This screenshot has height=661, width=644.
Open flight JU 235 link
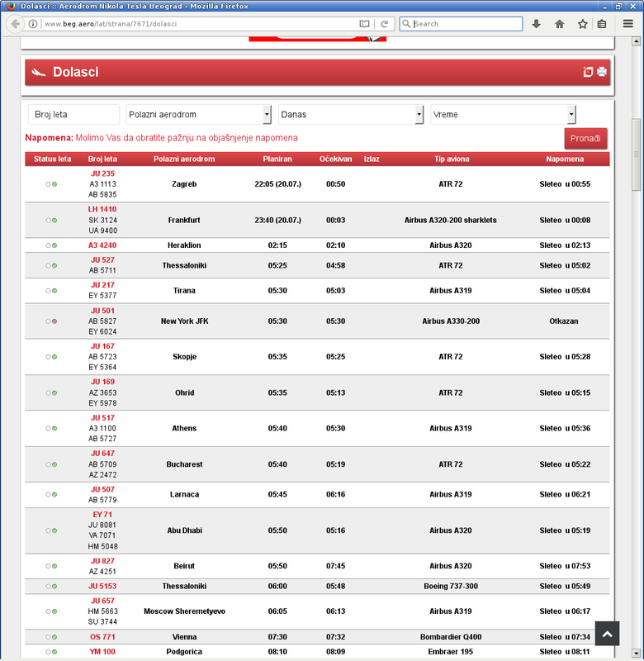(x=102, y=174)
